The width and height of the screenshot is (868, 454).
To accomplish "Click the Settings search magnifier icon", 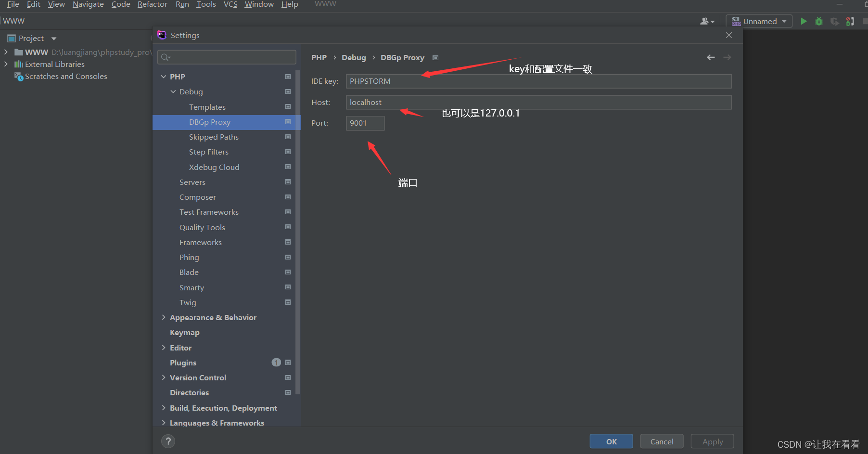I will tap(166, 57).
